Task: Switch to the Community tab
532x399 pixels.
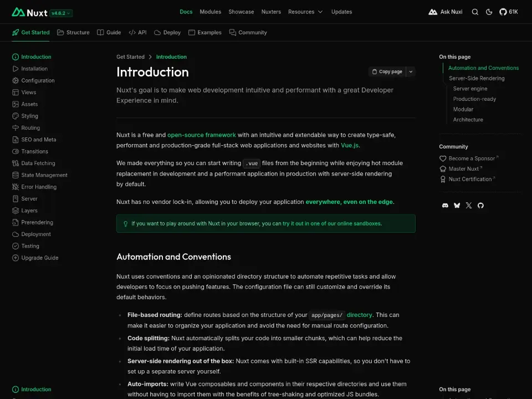Action: [x=248, y=33]
